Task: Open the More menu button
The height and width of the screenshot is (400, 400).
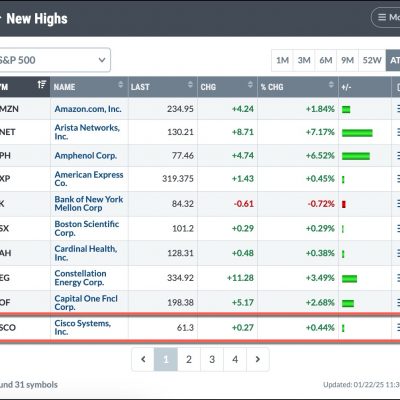Action: [386, 17]
